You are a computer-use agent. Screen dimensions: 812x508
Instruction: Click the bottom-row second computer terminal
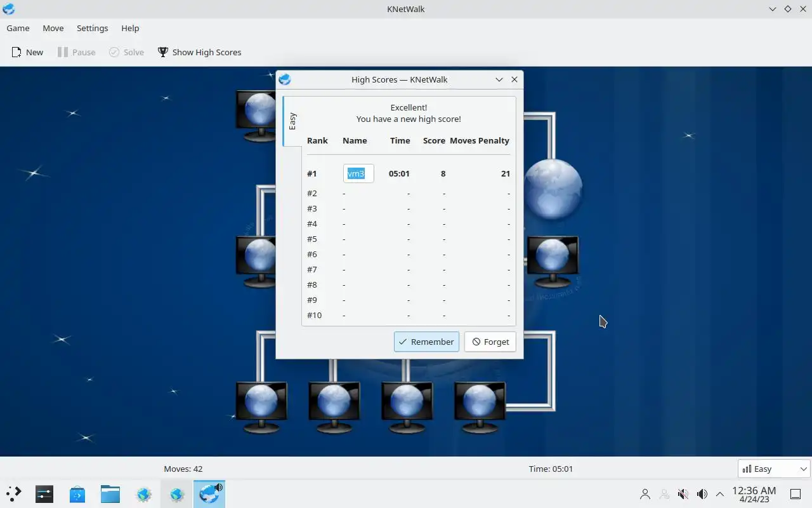coord(334,408)
